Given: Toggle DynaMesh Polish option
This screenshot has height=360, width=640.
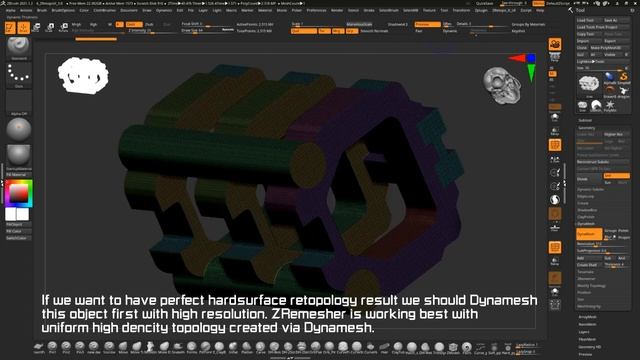Looking at the screenshot, I should click(624, 231).
